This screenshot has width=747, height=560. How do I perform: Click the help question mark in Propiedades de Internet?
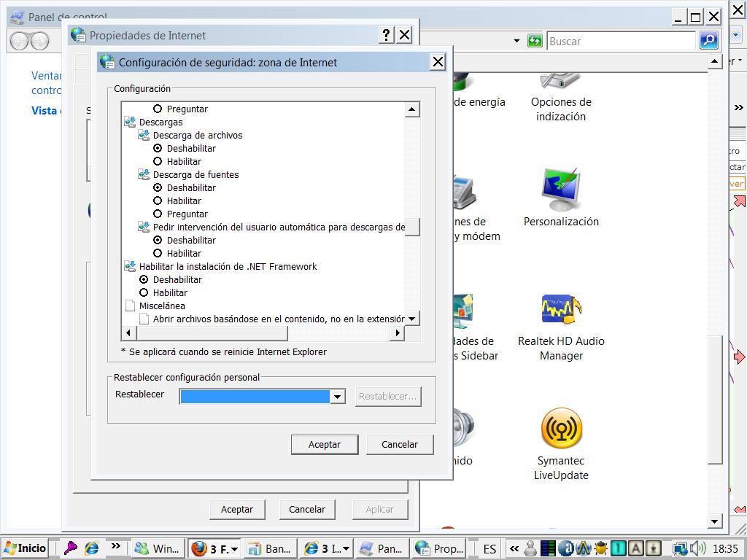(386, 35)
